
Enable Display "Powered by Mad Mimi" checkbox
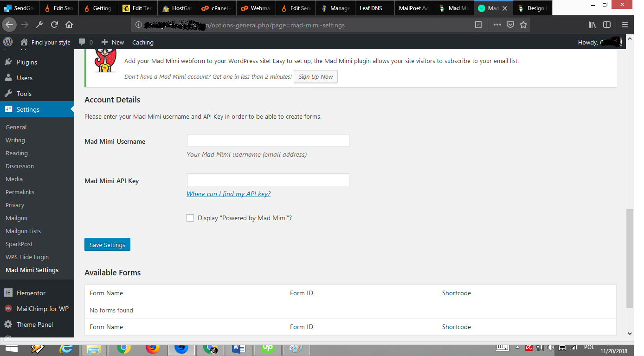click(x=190, y=218)
